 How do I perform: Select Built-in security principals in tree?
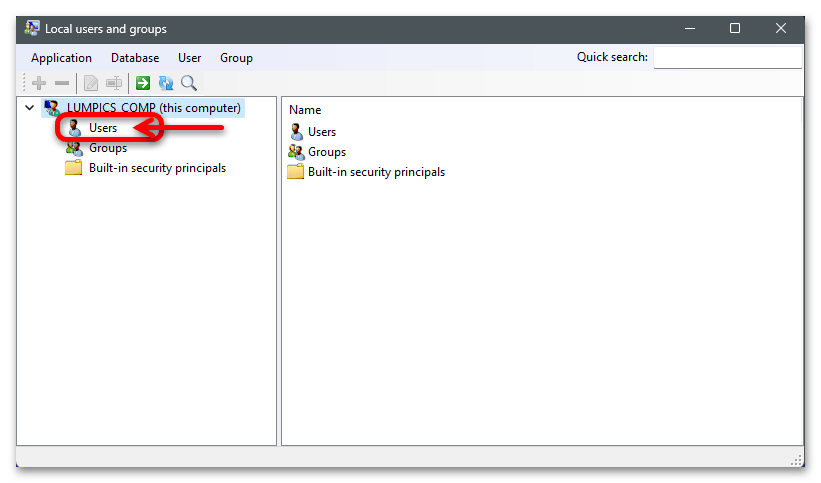click(x=158, y=168)
